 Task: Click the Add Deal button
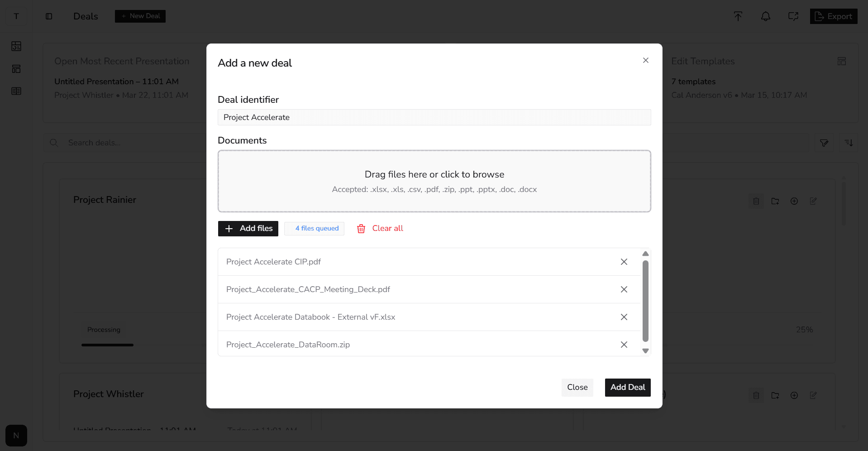point(627,388)
